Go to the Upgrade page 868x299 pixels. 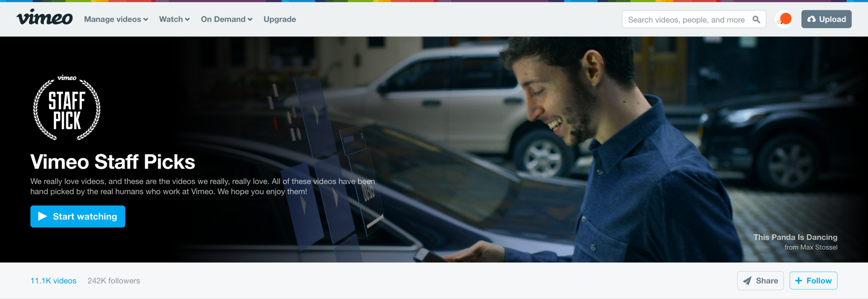[x=279, y=19]
